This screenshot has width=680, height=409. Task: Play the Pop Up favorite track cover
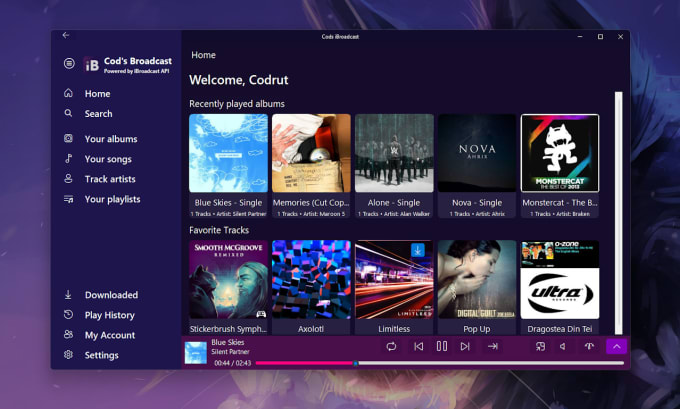(x=477, y=280)
